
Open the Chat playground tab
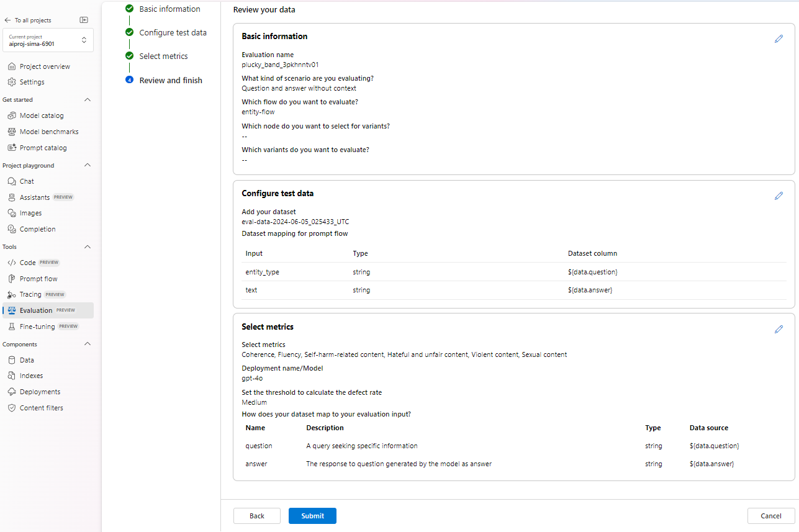[25, 181]
